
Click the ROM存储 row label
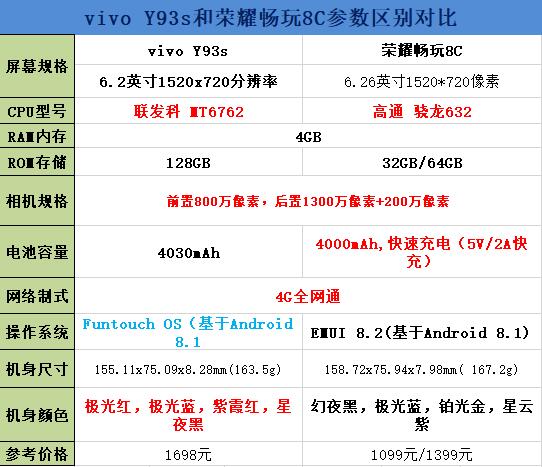coord(37,162)
